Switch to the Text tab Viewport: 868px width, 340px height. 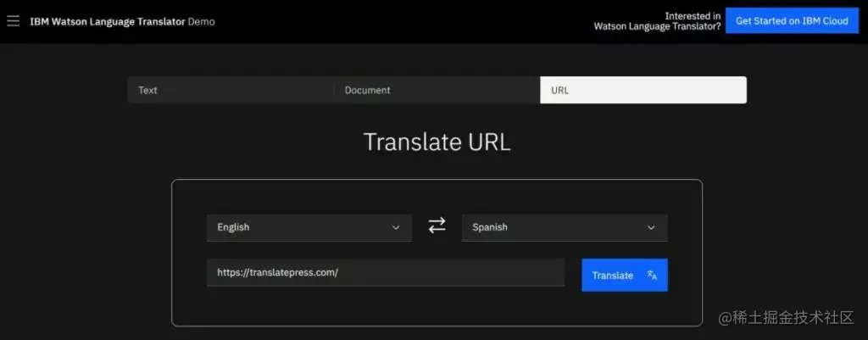tap(231, 90)
